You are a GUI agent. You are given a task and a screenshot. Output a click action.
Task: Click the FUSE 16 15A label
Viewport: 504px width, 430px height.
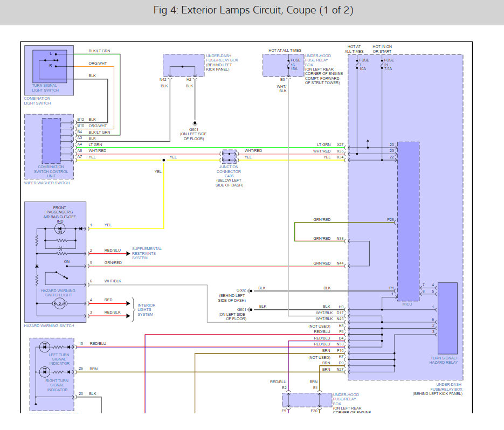(295, 64)
